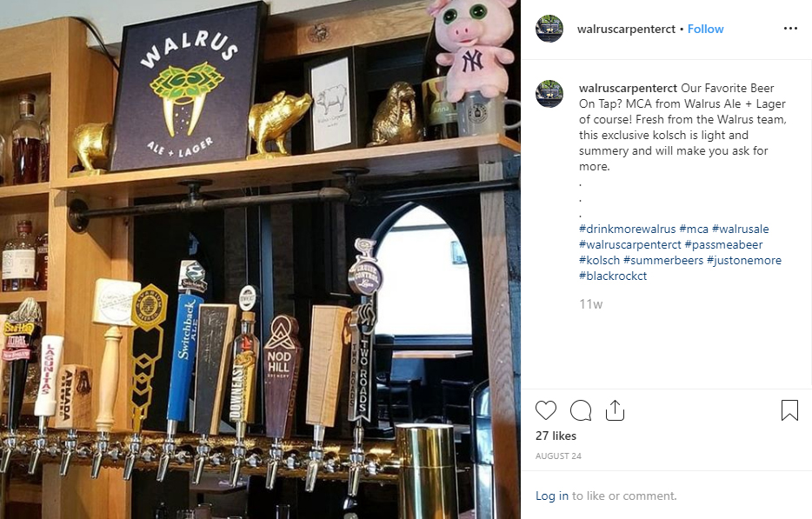
Task: Save the post with the bookmark icon
Action: pyautogui.click(x=789, y=410)
